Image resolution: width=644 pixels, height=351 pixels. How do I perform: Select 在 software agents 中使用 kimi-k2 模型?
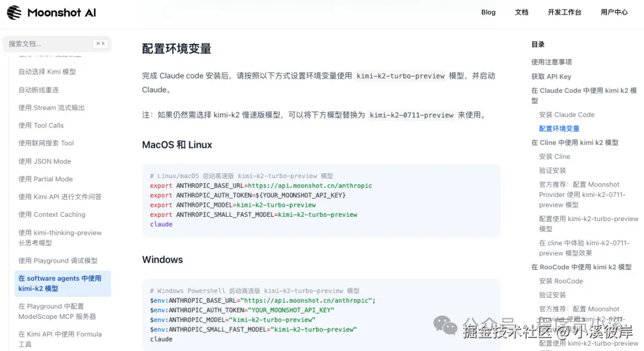[x=63, y=283]
